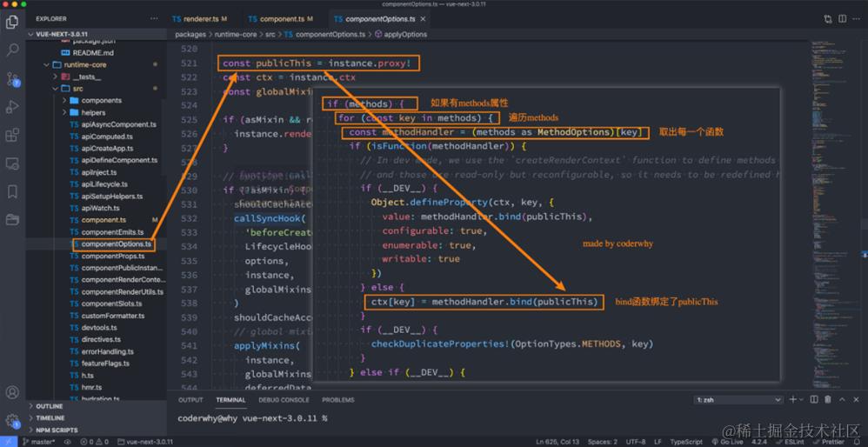Open the PROBLEMS panel tab
The image size is (868, 447).
point(337,400)
